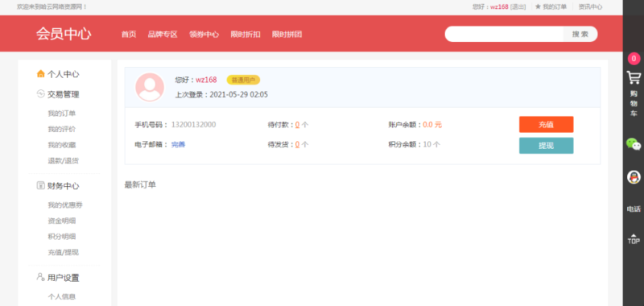Open 充值/提现 in the sidebar

click(64, 252)
